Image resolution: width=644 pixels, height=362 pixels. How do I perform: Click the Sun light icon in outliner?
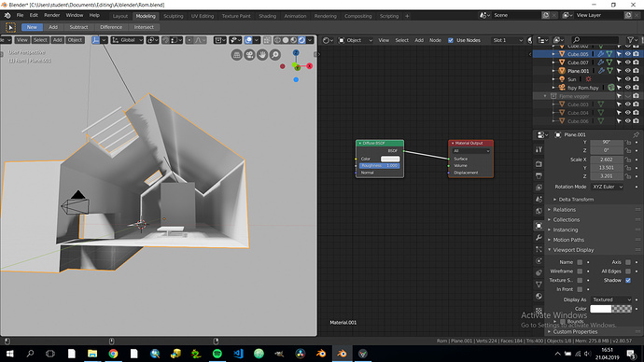point(562,78)
